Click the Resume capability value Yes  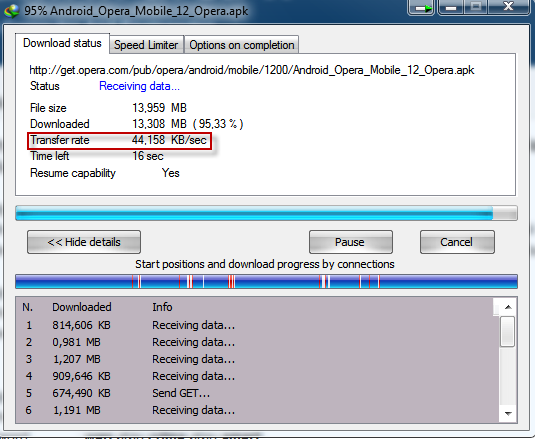tap(171, 173)
